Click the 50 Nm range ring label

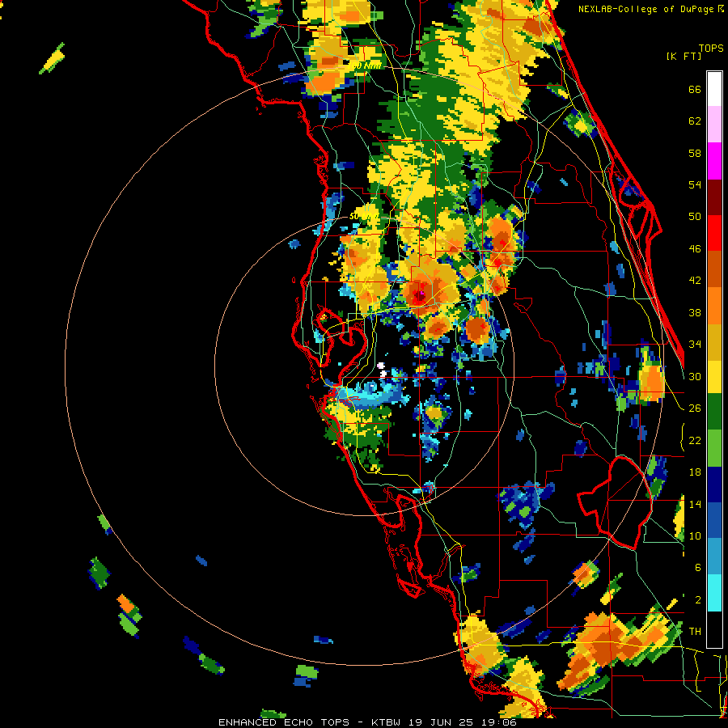tap(363, 217)
